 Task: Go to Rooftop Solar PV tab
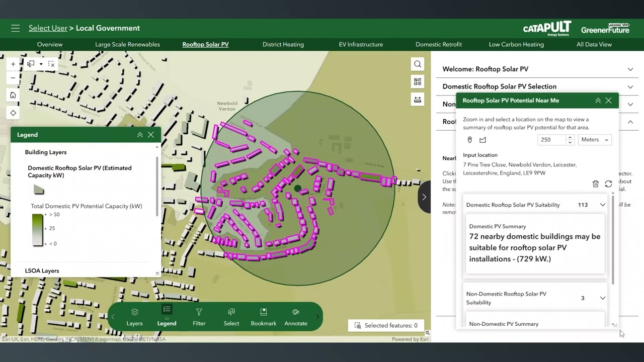[205, 44]
